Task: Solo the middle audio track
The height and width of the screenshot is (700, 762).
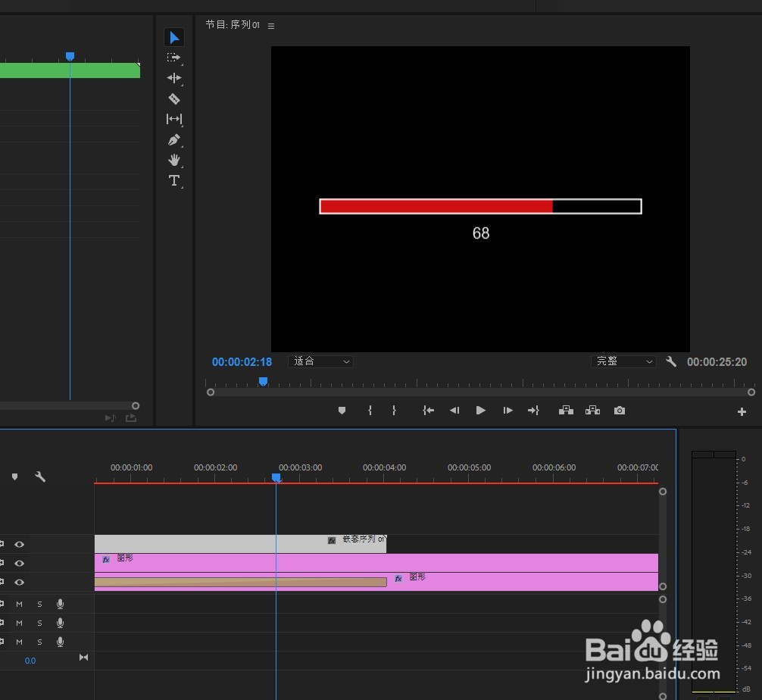Action: tap(40, 623)
